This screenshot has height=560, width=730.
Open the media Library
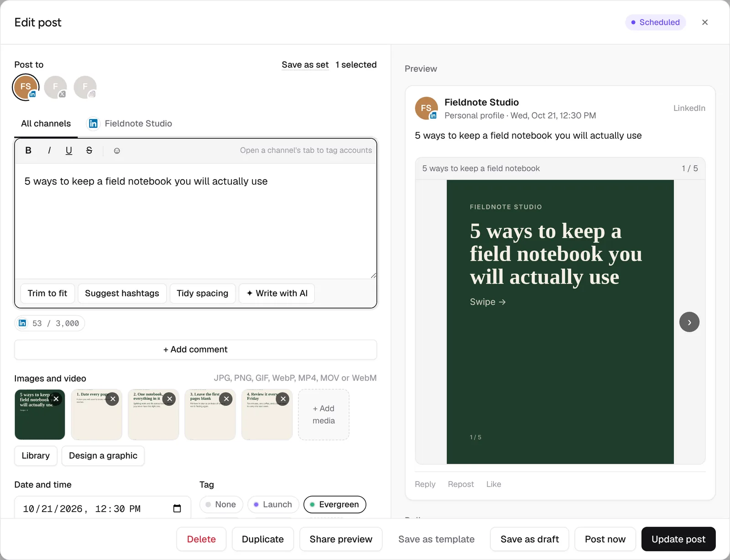(36, 456)
